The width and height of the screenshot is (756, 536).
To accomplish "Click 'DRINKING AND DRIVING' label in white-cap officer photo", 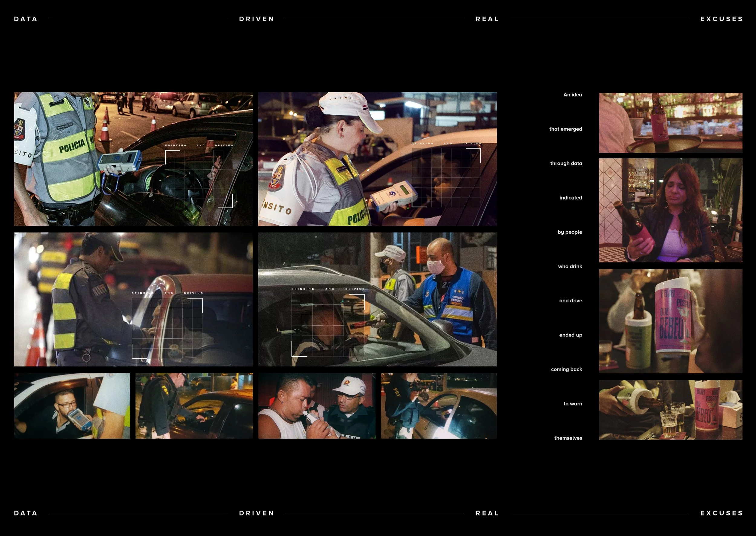I will 446,144.
